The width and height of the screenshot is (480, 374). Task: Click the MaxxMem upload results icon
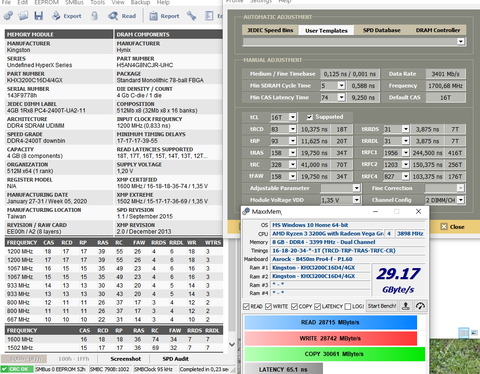(x=406, y=306)
